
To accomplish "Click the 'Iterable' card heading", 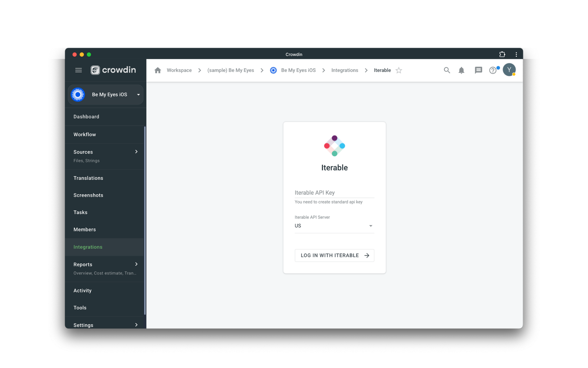I will [334, 168].
